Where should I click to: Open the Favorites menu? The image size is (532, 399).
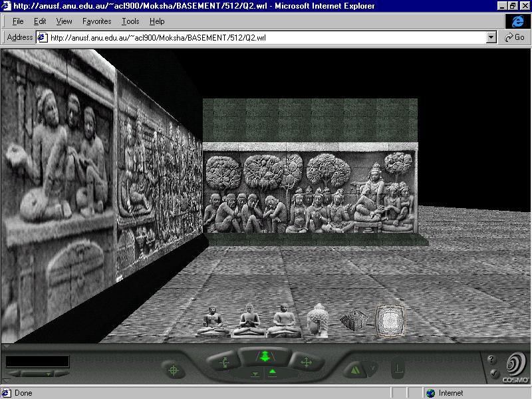click(x=96, y=21)
